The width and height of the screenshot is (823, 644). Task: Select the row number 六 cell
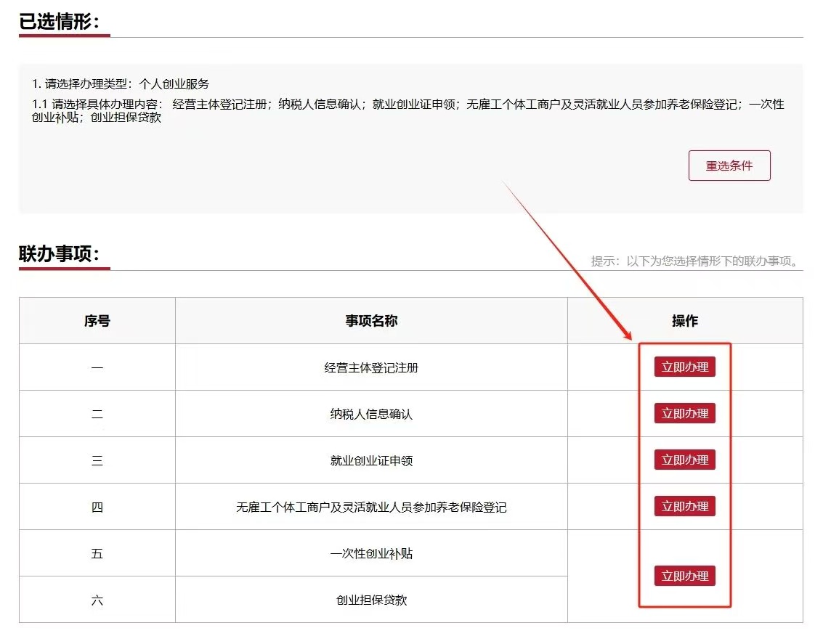point(97,600)
